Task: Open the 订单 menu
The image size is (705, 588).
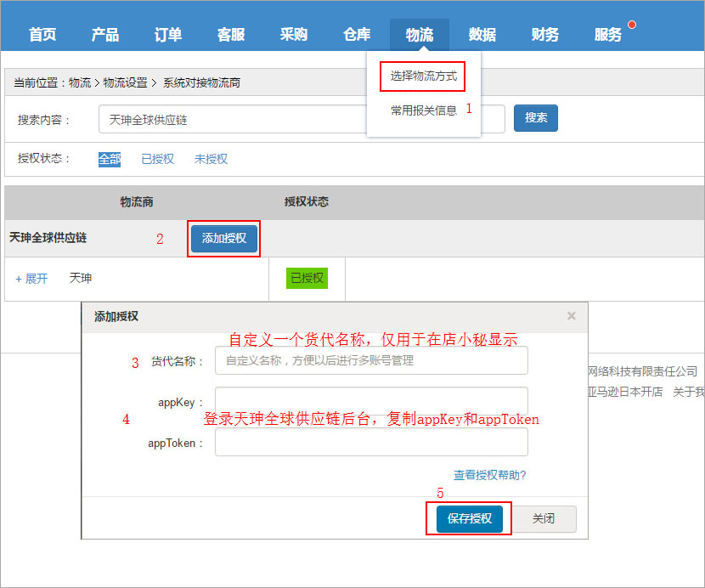Action: click(x=168, y=35)
